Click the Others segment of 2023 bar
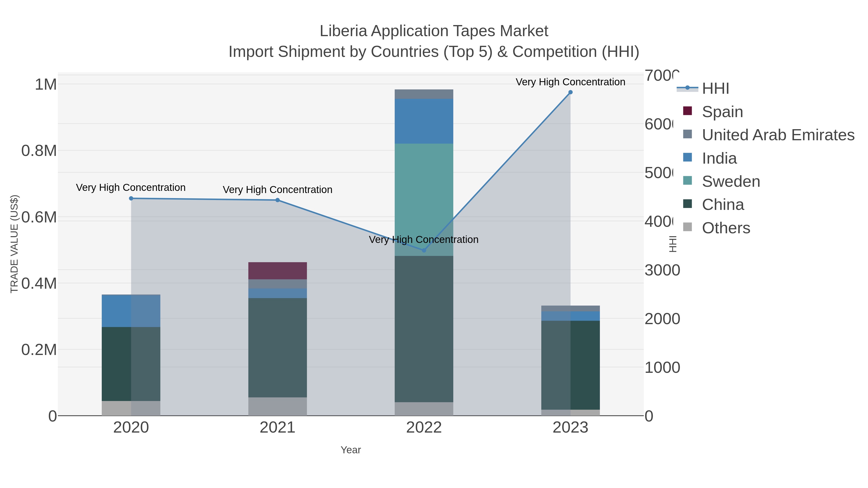868x488 pixels. tap(570, 413)
